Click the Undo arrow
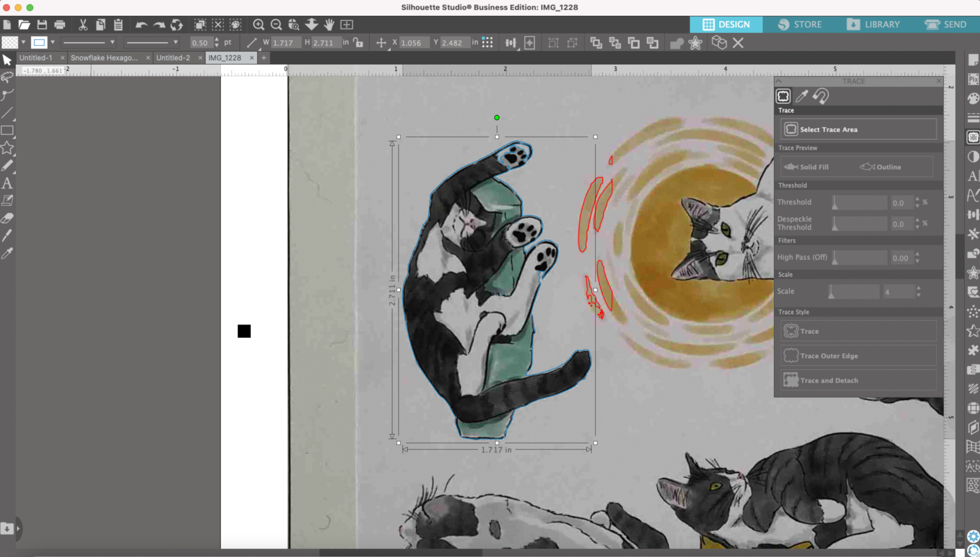This screenshot has height=557, width=980. [141, 25]
